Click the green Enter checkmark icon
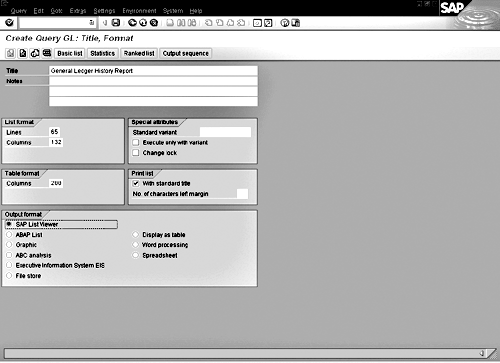The height and width of the screenshot is (363, 500). pyautogui.click(x=10, y=23)
